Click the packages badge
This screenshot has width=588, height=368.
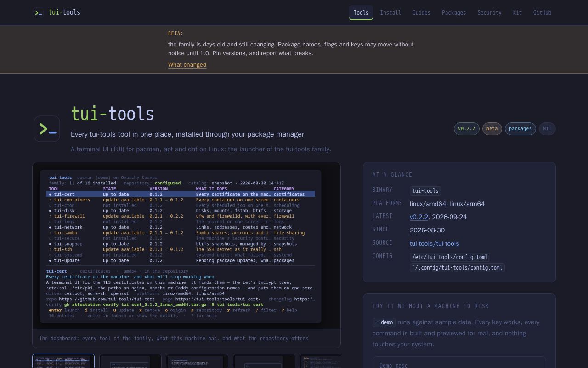pyautogui.click(x=520, y=129)
